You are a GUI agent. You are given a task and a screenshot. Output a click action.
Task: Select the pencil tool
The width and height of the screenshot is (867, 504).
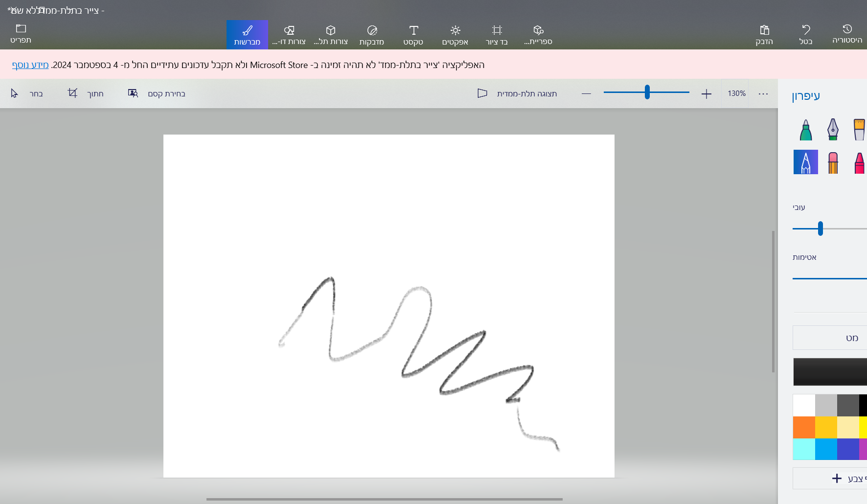pos(806,162)
